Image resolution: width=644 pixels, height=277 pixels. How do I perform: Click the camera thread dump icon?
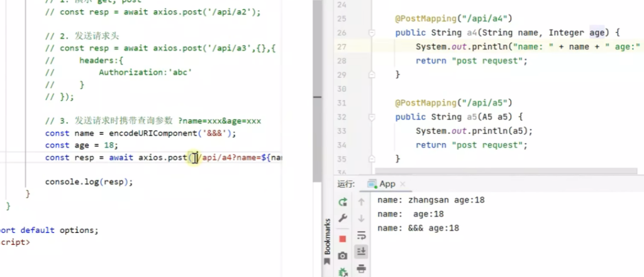pos(343,256)
